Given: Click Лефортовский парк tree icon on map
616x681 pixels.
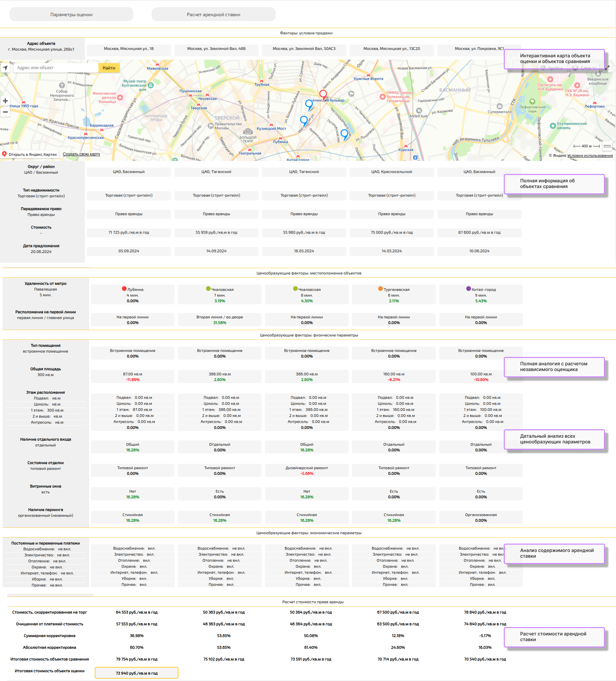Looking at the screenshot, I should [532, 102].
